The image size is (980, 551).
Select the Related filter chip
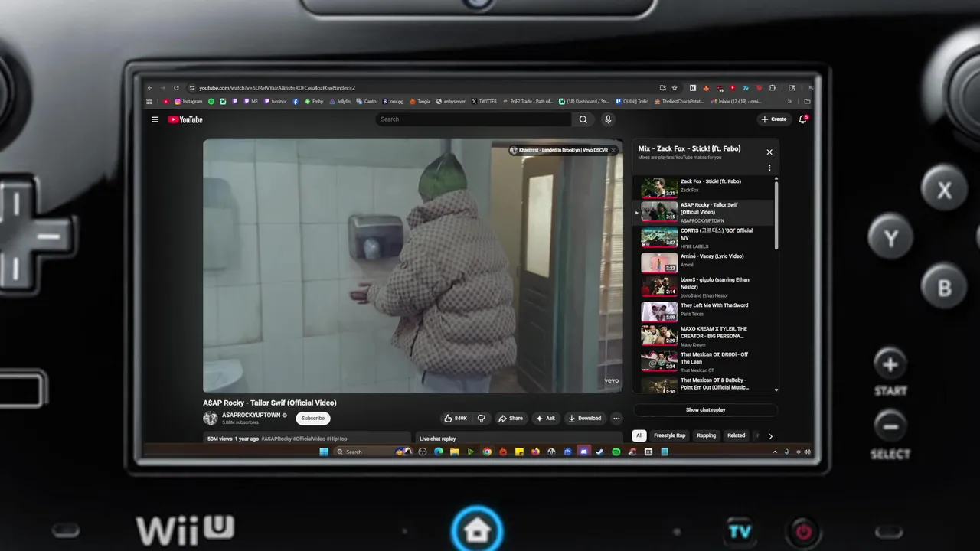point(736,435)
